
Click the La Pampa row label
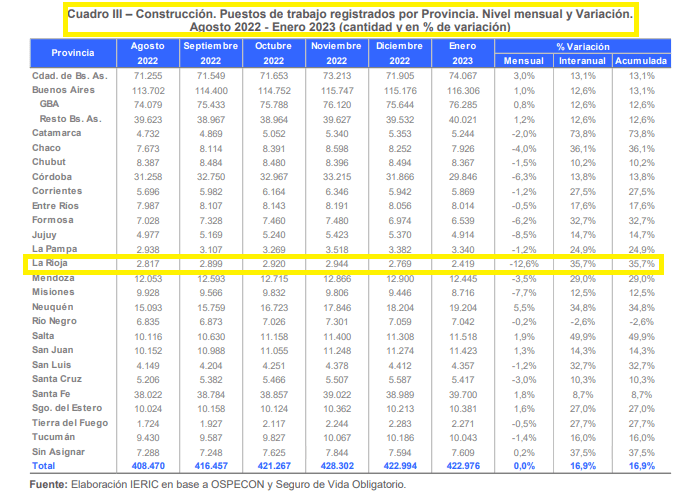point(54,249)
